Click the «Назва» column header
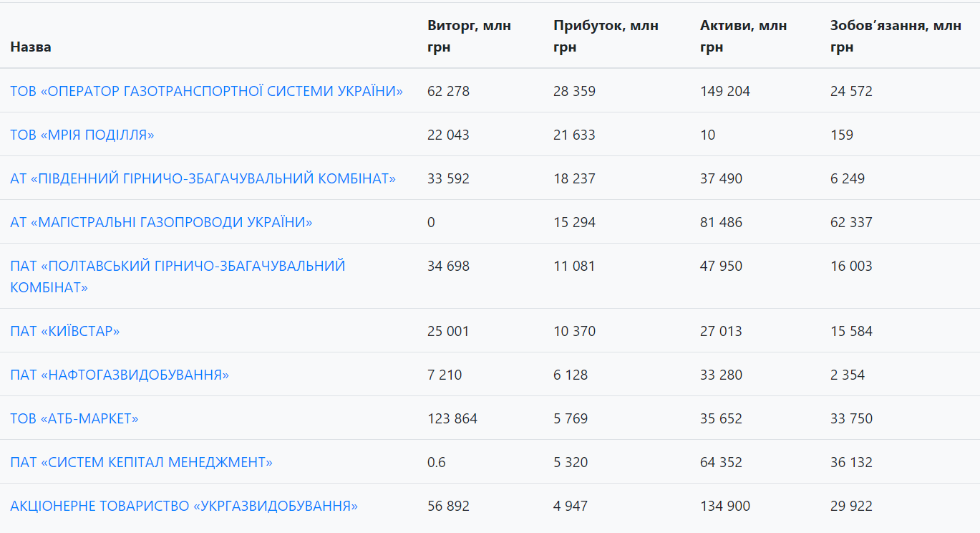The width and height of the screenshot is (980, 533). (31, 47)
